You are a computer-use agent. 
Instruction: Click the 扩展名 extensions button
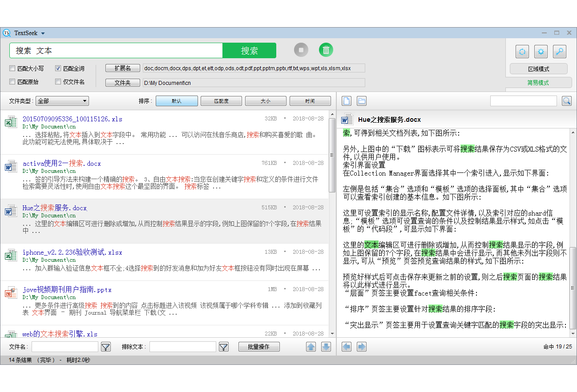(122, 68)
